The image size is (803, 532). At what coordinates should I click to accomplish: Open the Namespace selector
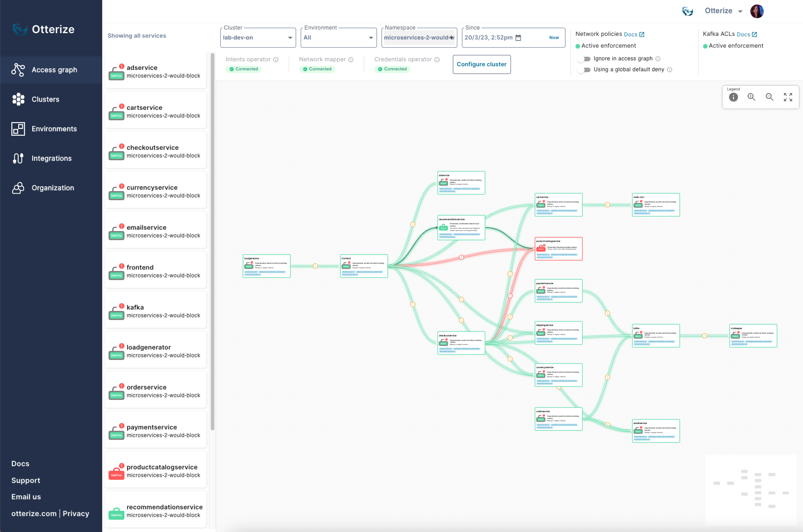click(419, 38)
